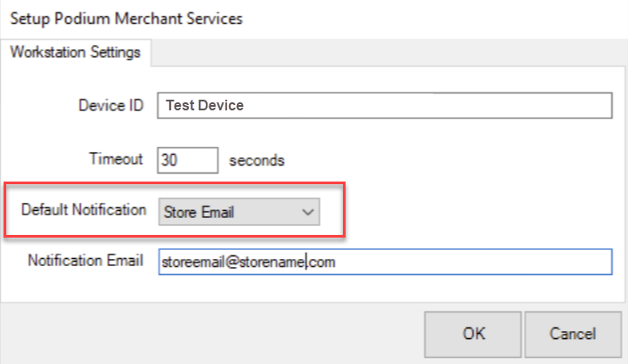
Task: Click the "30" timeout value
Action: [170, 160]
